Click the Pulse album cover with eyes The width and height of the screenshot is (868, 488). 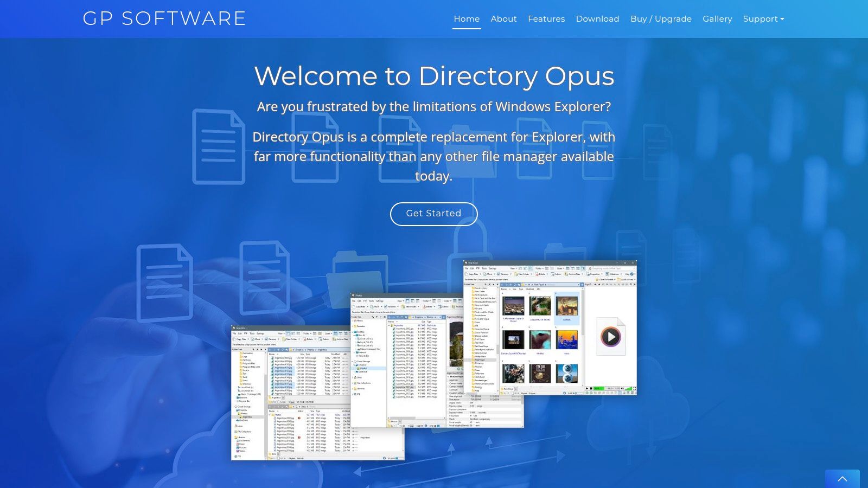pyautogui.click(x=567, y=374)
